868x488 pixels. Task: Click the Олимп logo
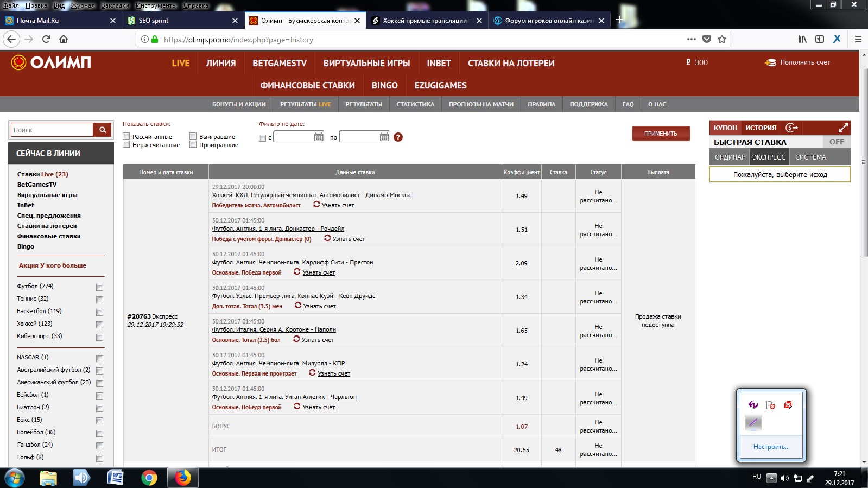[x=51, y=62]
